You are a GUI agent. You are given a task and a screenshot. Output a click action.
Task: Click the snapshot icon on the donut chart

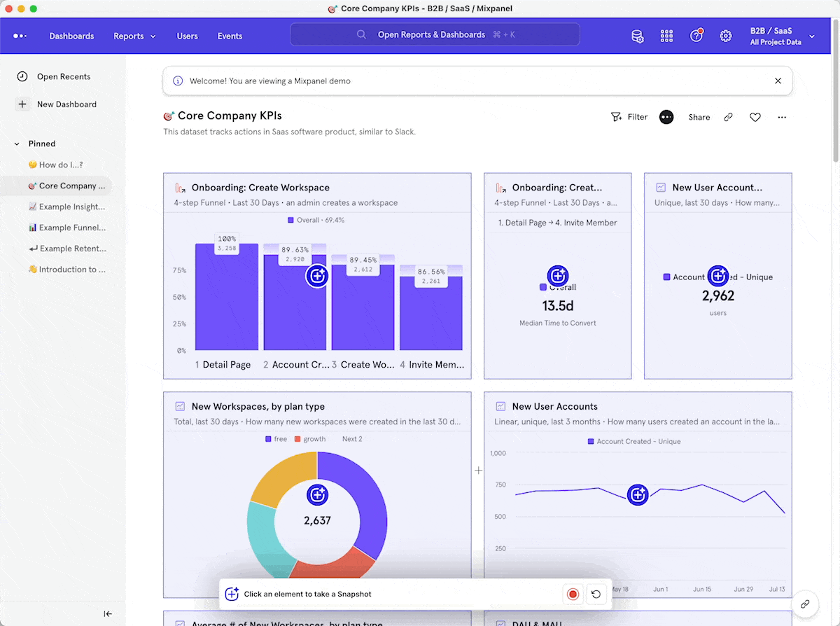(317, 494)
